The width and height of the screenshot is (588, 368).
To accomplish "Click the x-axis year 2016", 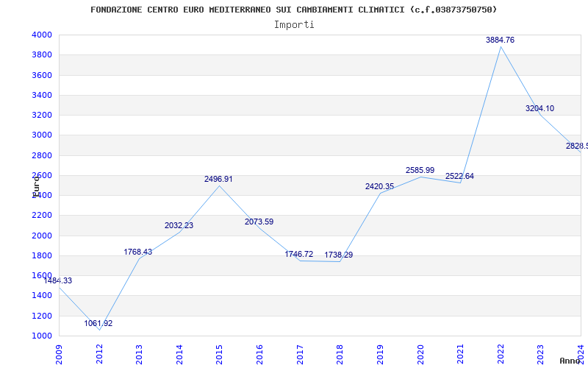I will coord(259,354).
